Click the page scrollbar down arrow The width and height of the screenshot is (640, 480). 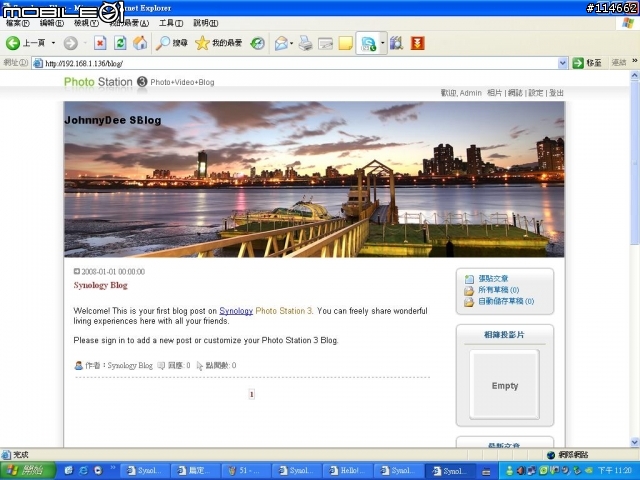tap(634, 442)
